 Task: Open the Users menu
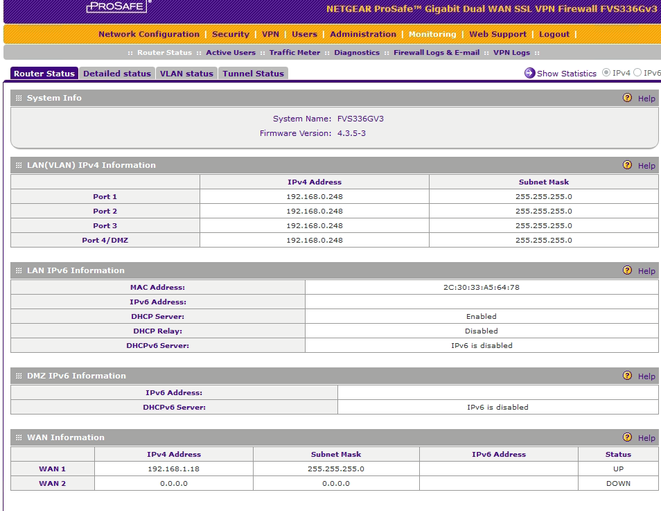tap(304, 34)
